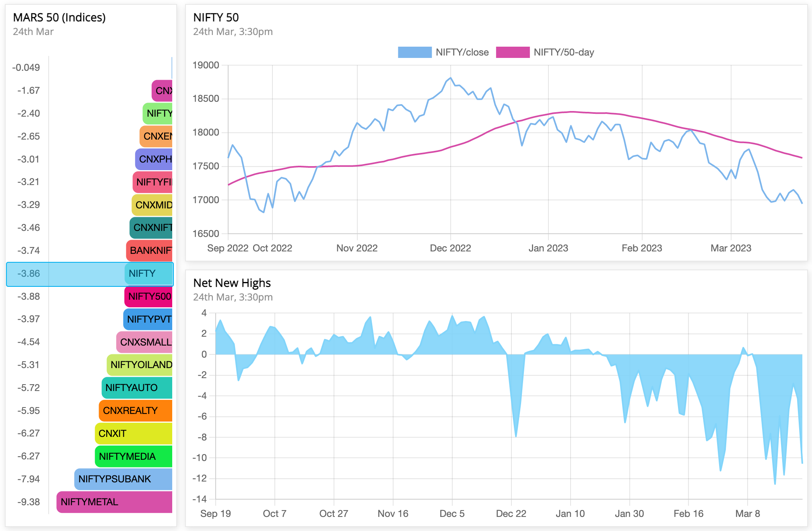The image size is (812, 531).
Task: Select the CNXMID bar
Action: point(152,205)
